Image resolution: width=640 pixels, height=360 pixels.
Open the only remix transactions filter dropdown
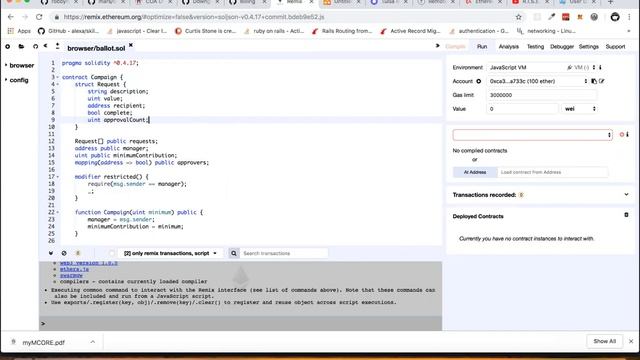[x=170, y=253]
